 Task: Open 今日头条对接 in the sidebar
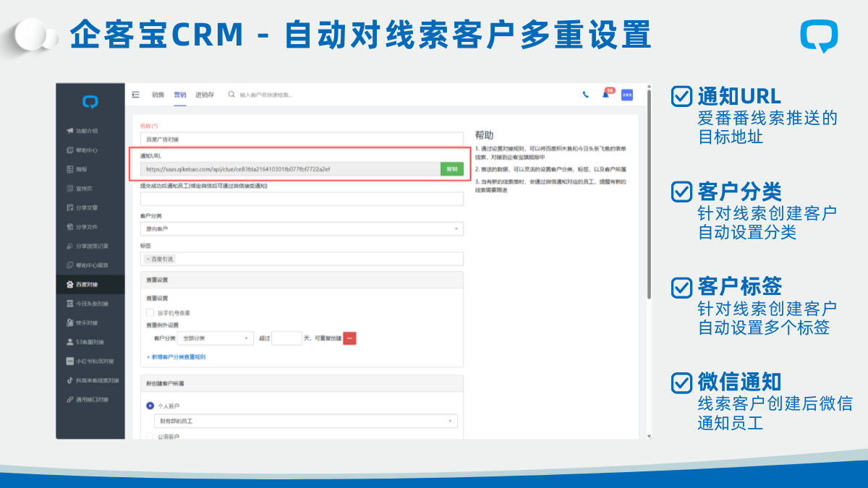(92, 304)
